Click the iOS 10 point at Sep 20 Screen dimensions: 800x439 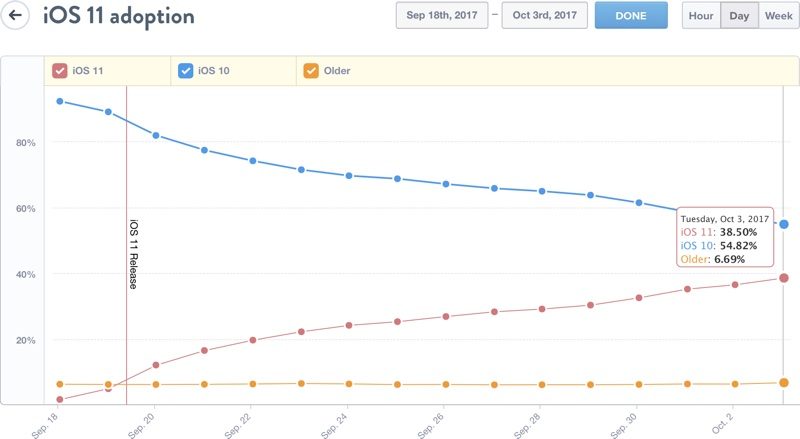coord(156,135)
